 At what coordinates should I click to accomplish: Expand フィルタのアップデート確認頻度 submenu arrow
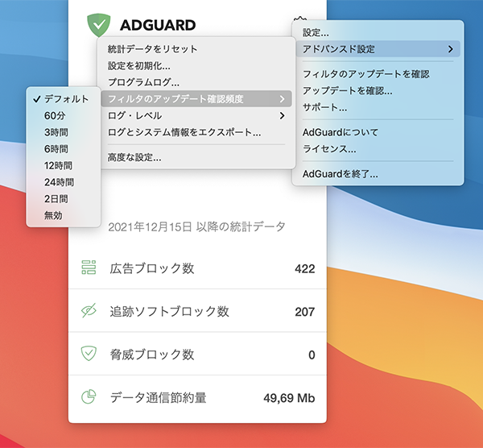(282, 99)
